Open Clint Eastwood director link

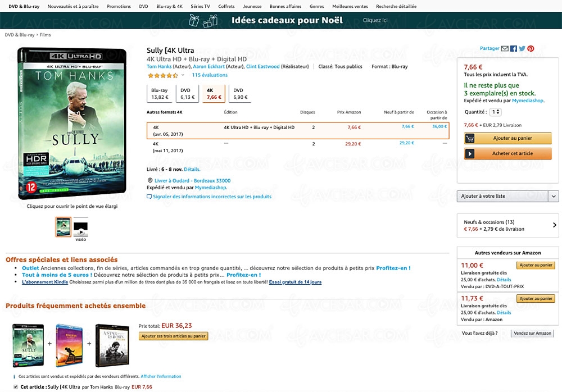(262, 67)
